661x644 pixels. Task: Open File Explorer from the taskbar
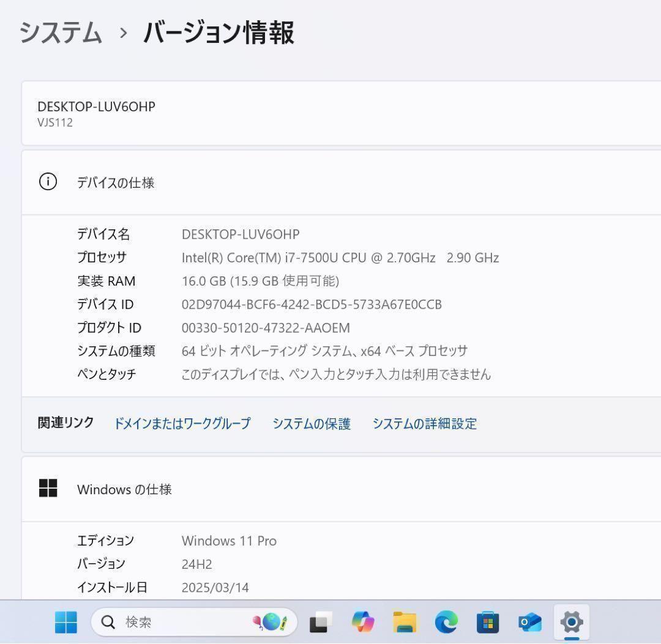[405, 621]
